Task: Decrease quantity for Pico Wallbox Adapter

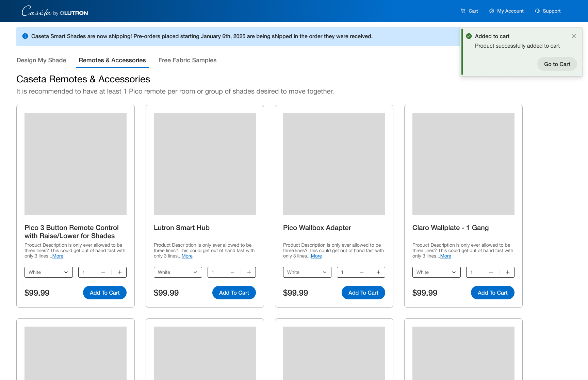Action: [362, 272]
